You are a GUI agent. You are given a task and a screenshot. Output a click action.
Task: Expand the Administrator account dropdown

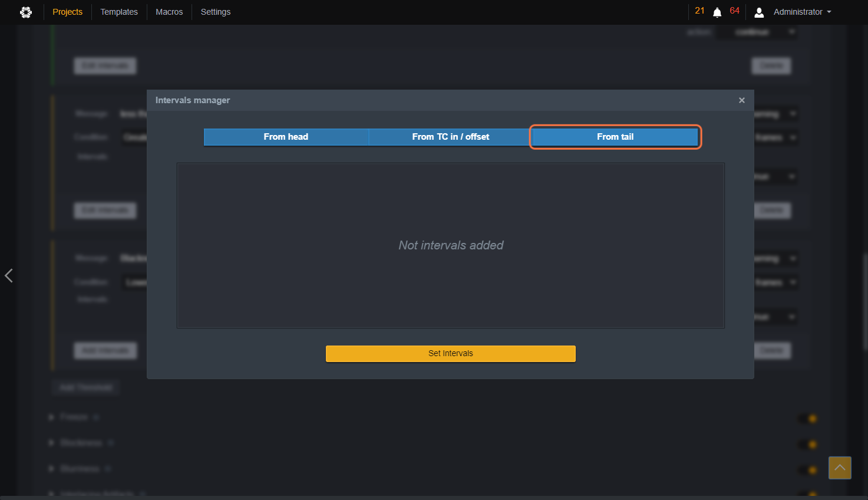(802, 12)
